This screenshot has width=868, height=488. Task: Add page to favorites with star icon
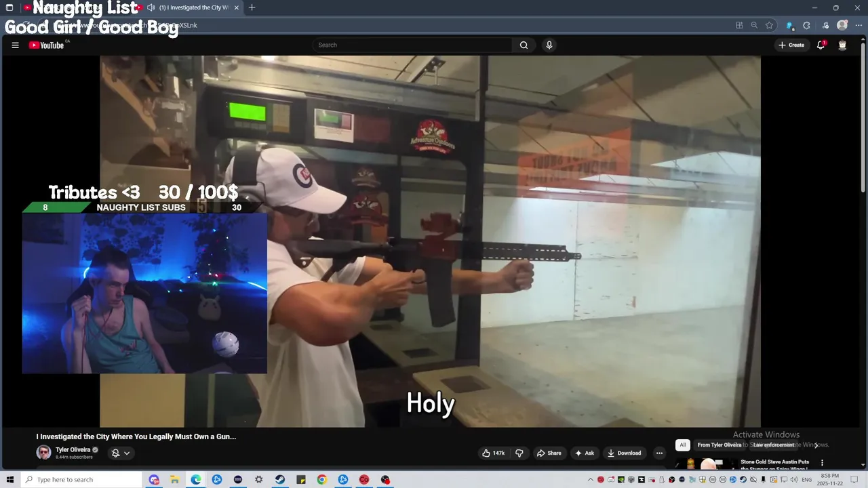coord(769,25)
